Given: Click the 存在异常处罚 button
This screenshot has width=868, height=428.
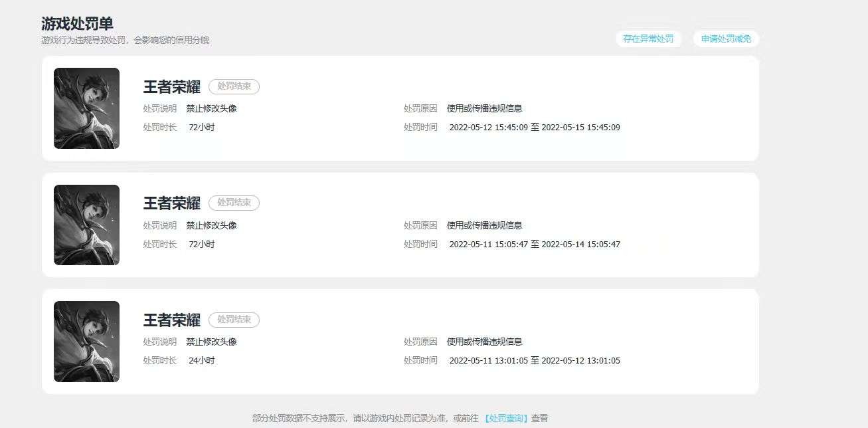Looking at the screenshot, I should click(648, 39).
